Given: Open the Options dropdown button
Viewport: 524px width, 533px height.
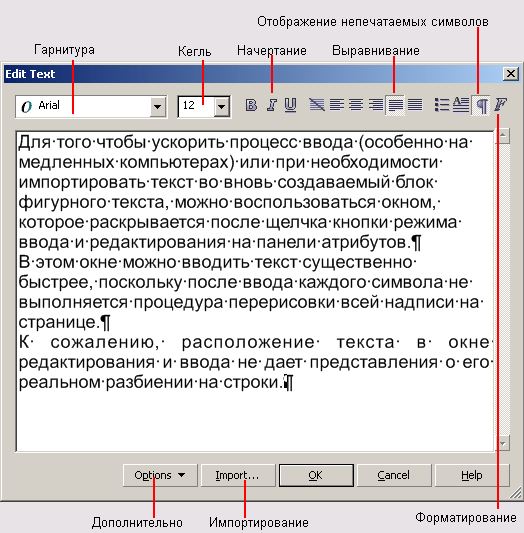Looking at the screenshot, I should (160, 475).
